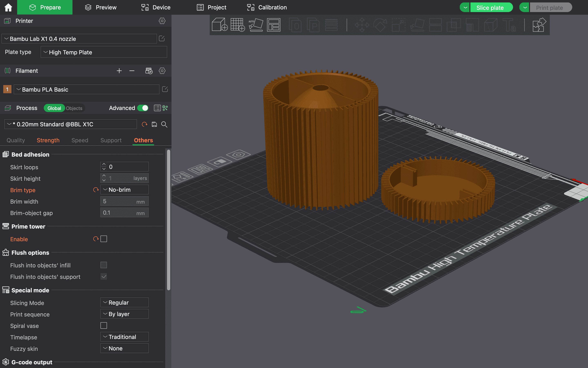Search process settings magnifier
The height and width of the screenshot is (368, 588).
point(164,124)
